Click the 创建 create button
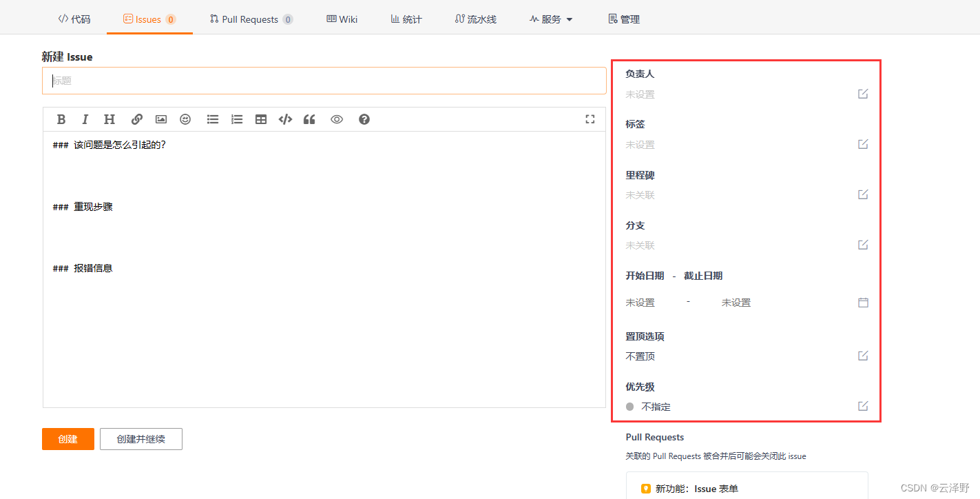980x499 pixels. [68, 439]
